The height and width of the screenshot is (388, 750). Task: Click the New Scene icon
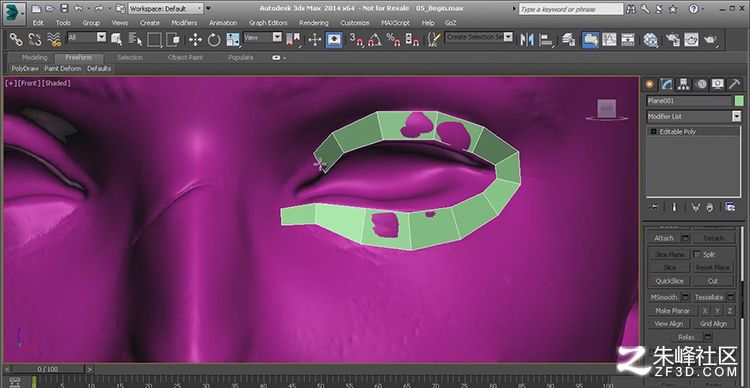tap(36, 9)
